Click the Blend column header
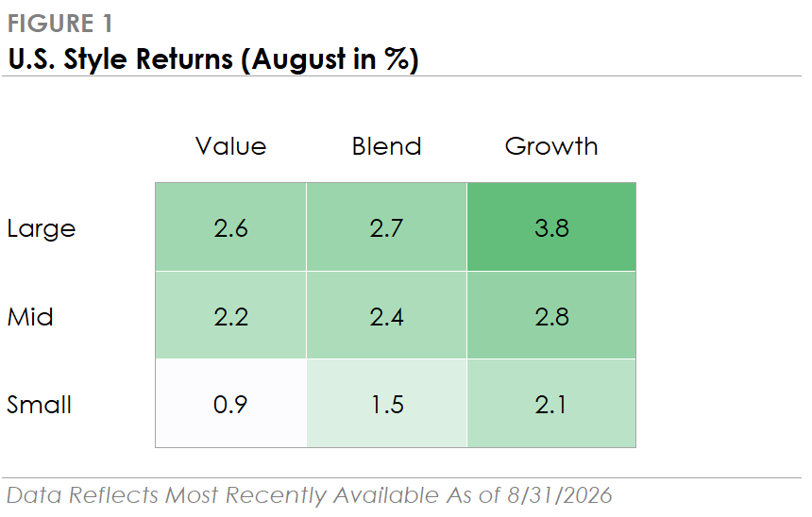Image resolution: width=812 pixels, height=517 pixels. 387,146
